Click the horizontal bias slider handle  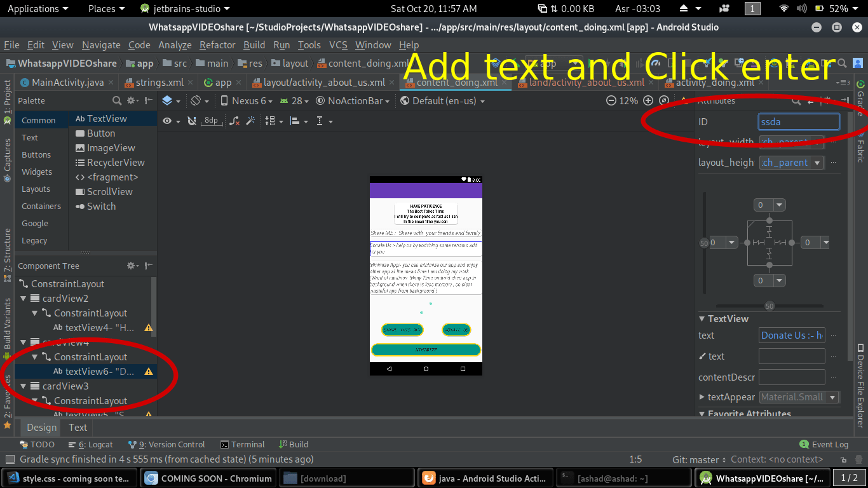769,306
